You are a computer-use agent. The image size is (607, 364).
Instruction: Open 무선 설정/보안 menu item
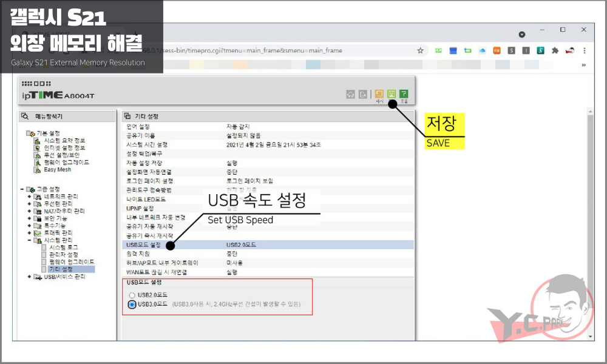click(61, 155)
